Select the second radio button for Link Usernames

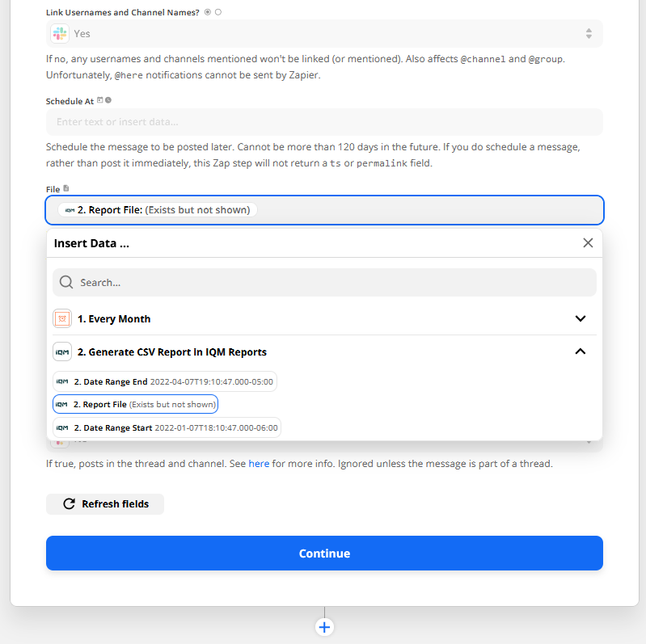(x=218, y=12)
